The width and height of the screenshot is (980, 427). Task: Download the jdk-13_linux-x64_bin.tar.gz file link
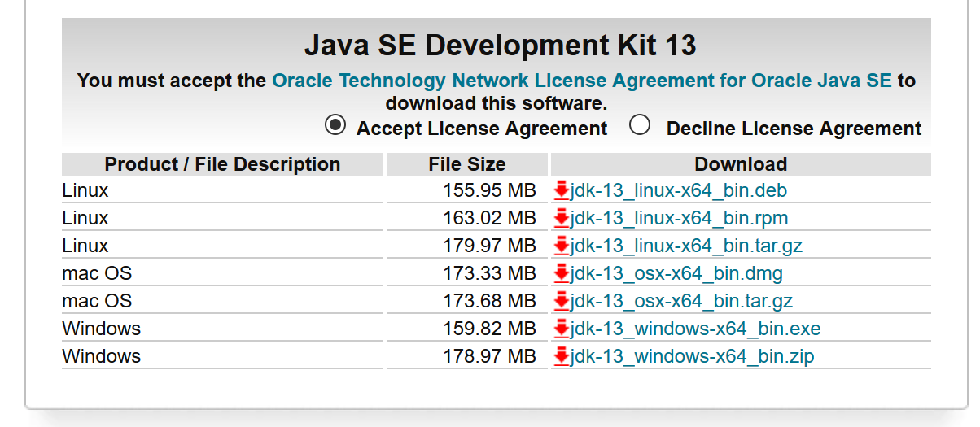686,246
